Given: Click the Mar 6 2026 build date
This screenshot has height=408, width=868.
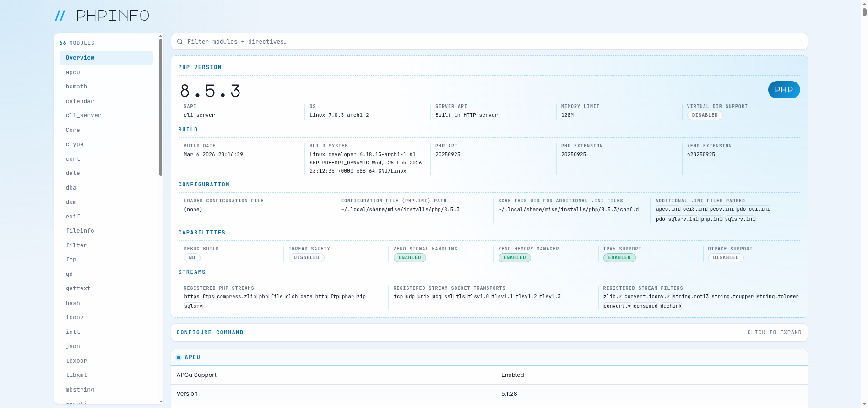Looking at the screenshot, I should (213, 155).
